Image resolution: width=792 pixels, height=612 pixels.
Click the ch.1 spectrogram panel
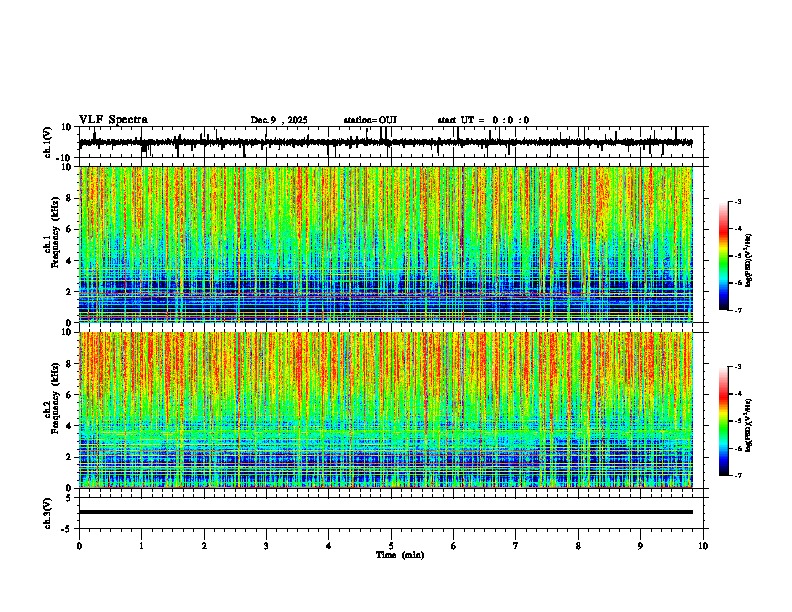(x=386, y=244)
